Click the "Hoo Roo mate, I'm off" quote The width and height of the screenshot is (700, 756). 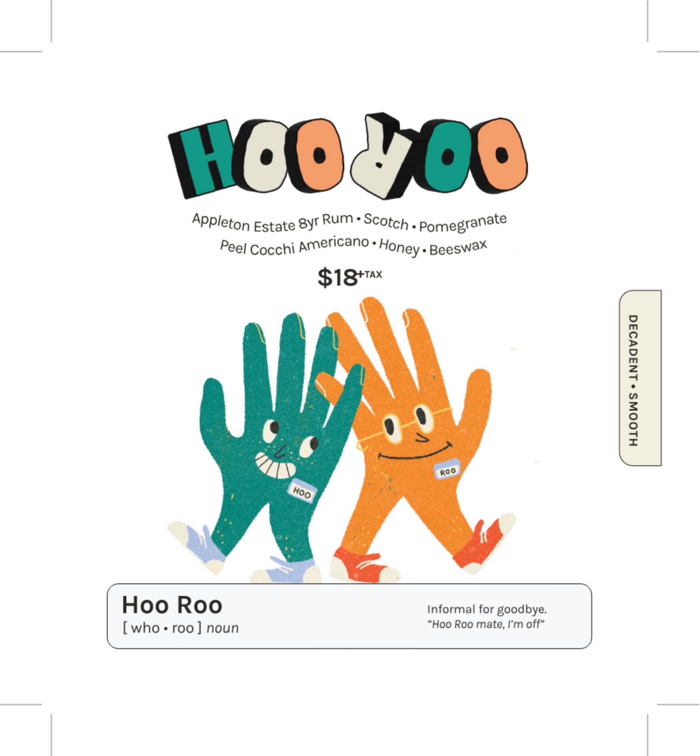coord(486,624)
